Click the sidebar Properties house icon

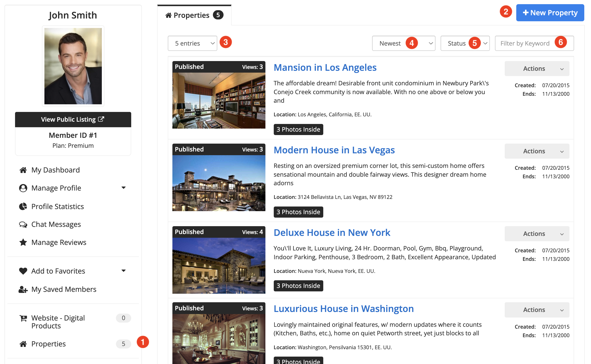pos(23,344)
